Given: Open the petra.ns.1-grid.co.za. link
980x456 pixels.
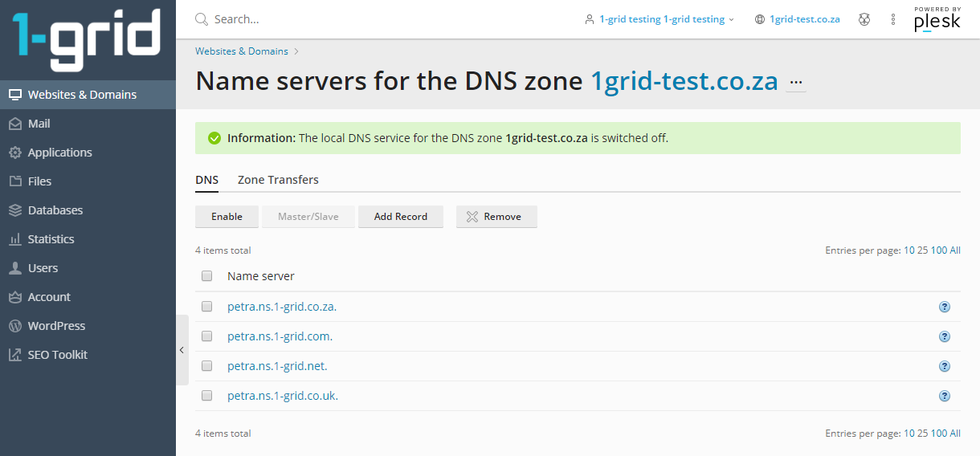Looking at the screenshot, I should [x=282, y=307].
